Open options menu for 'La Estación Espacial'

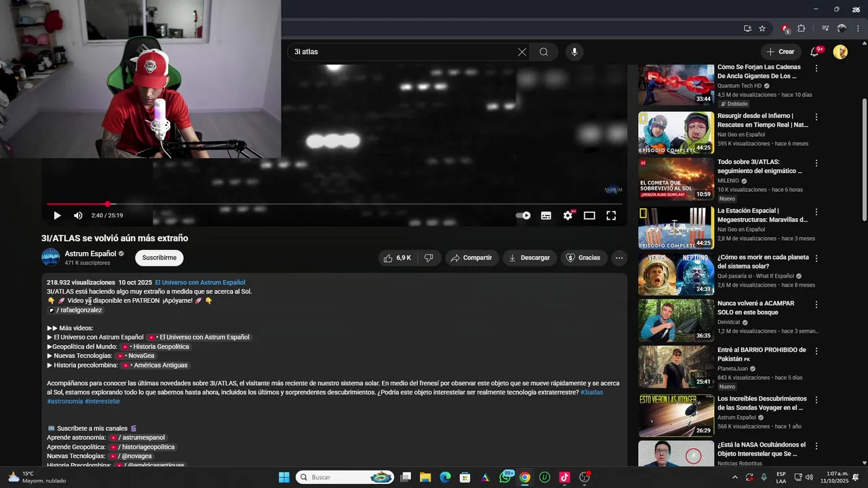(x=816, y=212)
